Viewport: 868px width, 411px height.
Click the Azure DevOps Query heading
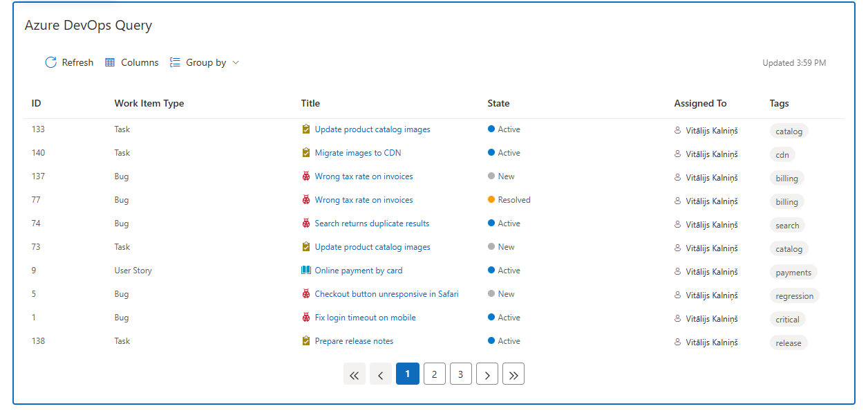[88, 26]
